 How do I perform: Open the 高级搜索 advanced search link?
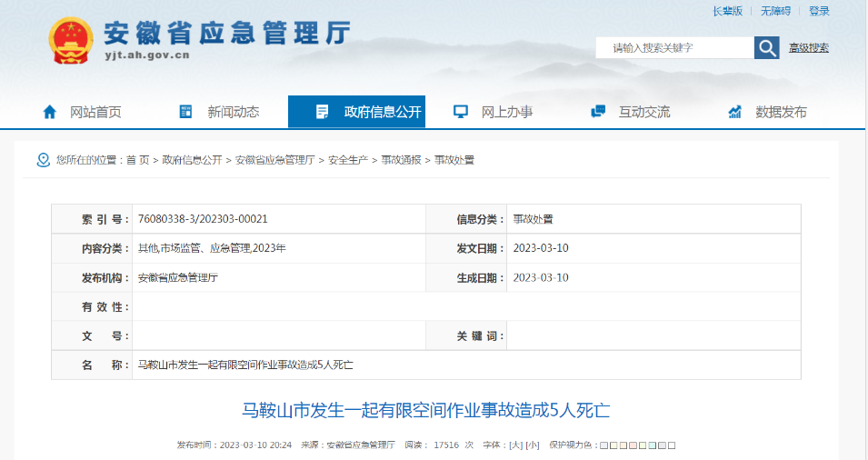coord(809,48)
